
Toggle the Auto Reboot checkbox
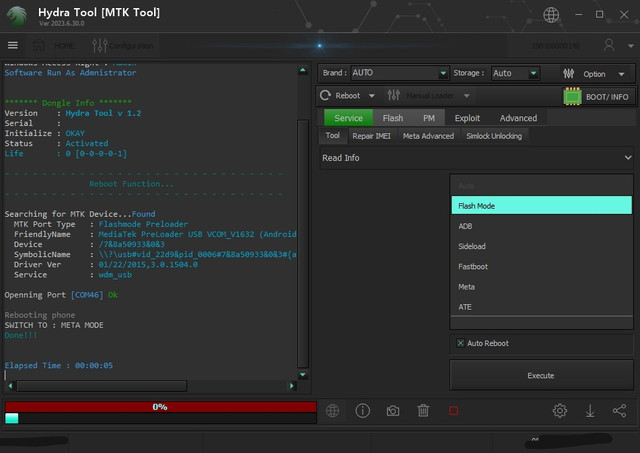pyautogui.click(x=460, y=343)
